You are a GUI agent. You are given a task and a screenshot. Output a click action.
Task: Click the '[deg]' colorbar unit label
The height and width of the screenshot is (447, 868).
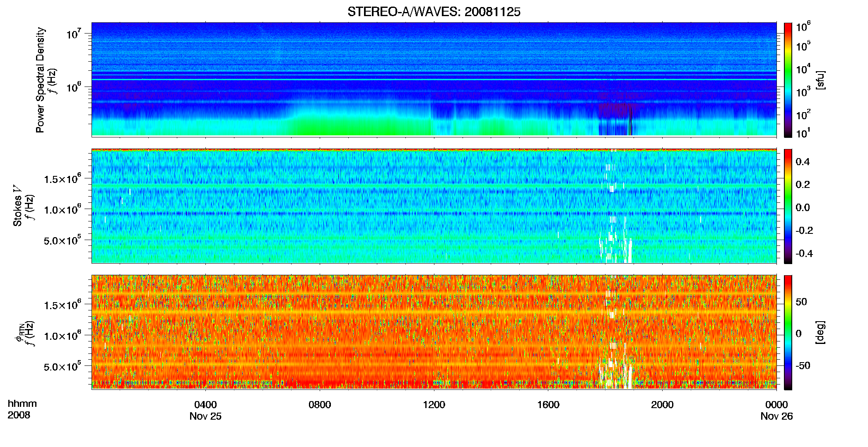821,332
